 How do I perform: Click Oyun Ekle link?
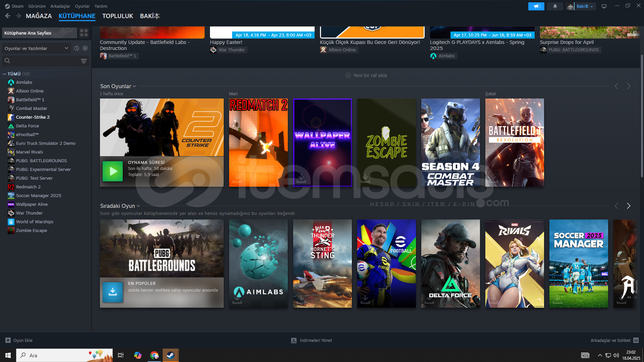pos(23,340)
